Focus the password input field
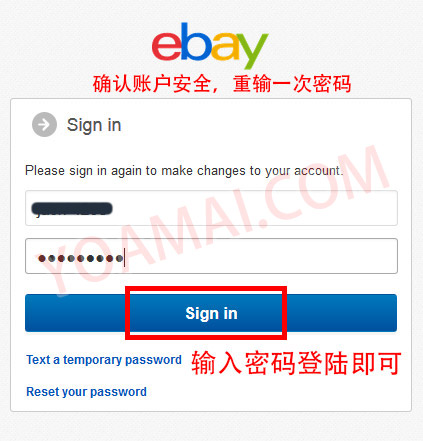The width and height of the screenshot is (423, 441). 211,256
